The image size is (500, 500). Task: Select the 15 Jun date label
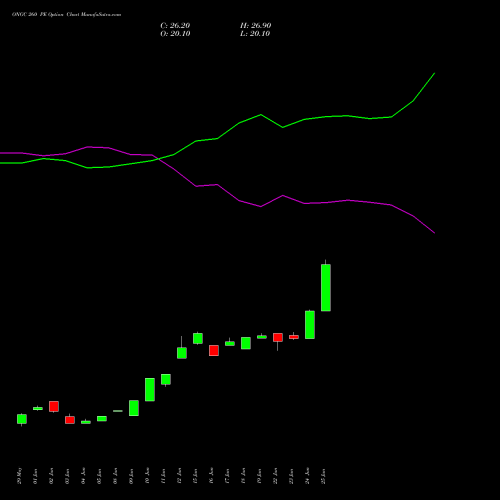(x=196, y=476)
